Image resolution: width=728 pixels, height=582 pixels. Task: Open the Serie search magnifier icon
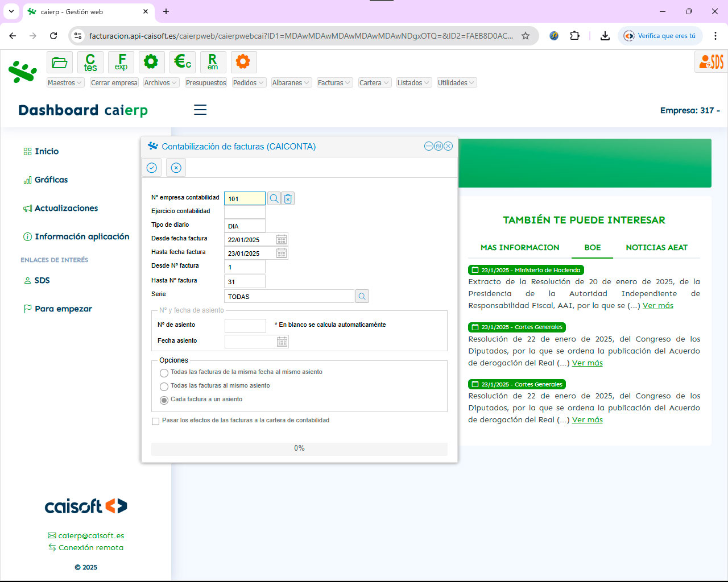click(x=362, y=296)
